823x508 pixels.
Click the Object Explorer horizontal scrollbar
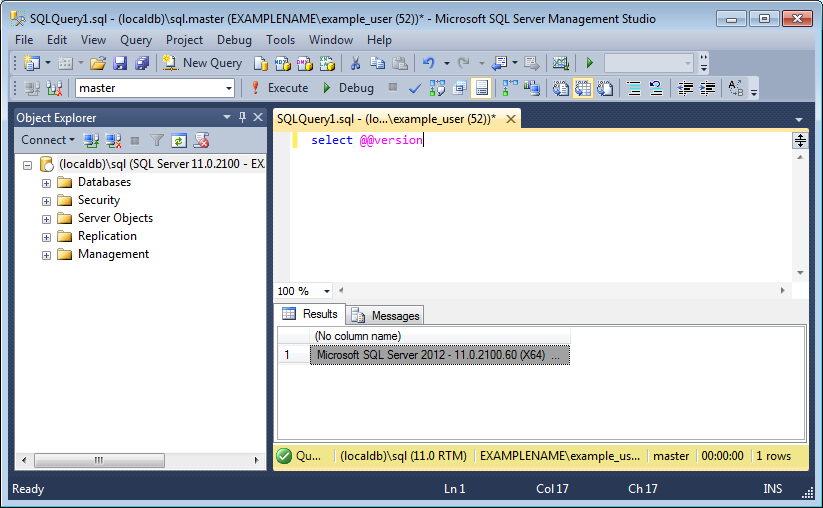100,460
